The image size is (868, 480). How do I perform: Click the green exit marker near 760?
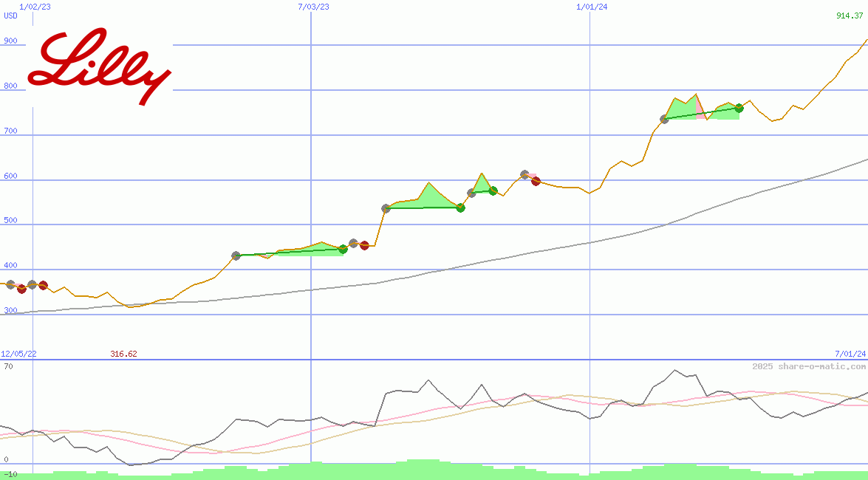[739, 108]
